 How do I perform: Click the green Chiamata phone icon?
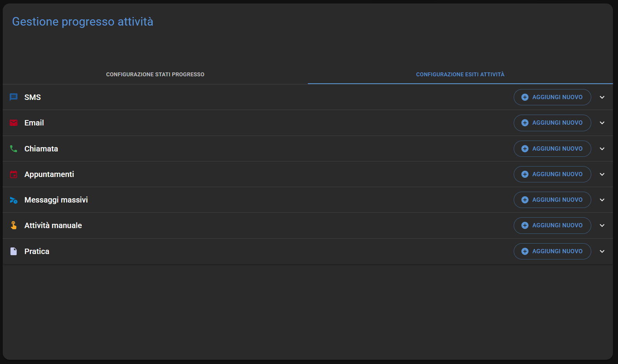click(14, 149)
